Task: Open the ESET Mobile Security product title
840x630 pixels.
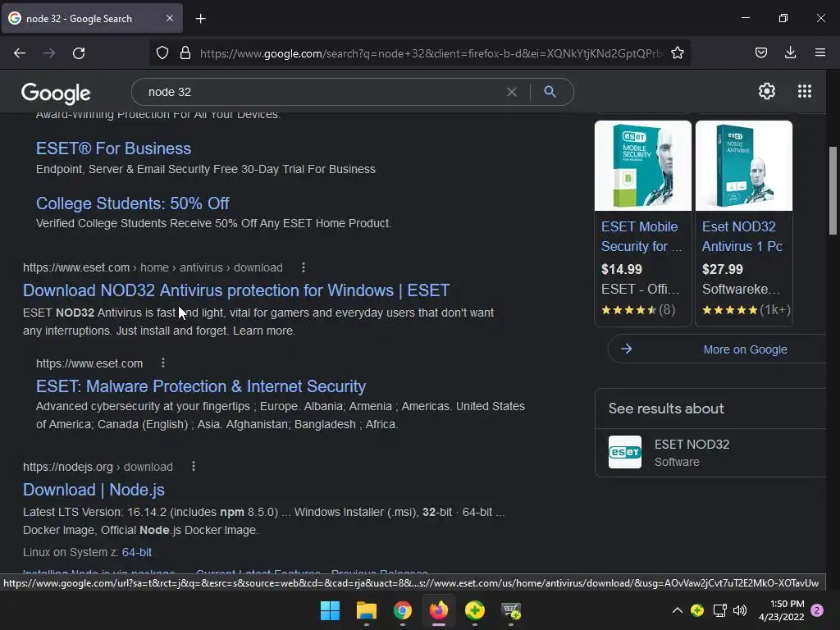Action: [x=641, y=236]
